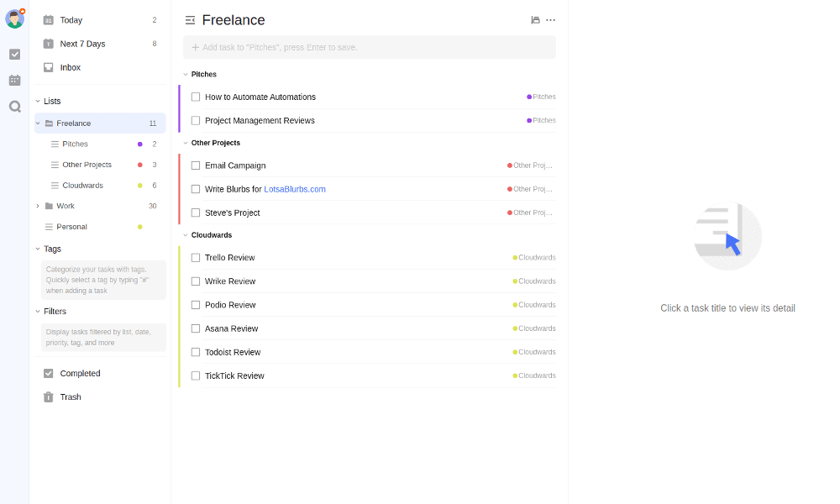This screenshot has width=840, height=504.
Task: Collapse the Tags section in sidebar
Action: point(38,249)
